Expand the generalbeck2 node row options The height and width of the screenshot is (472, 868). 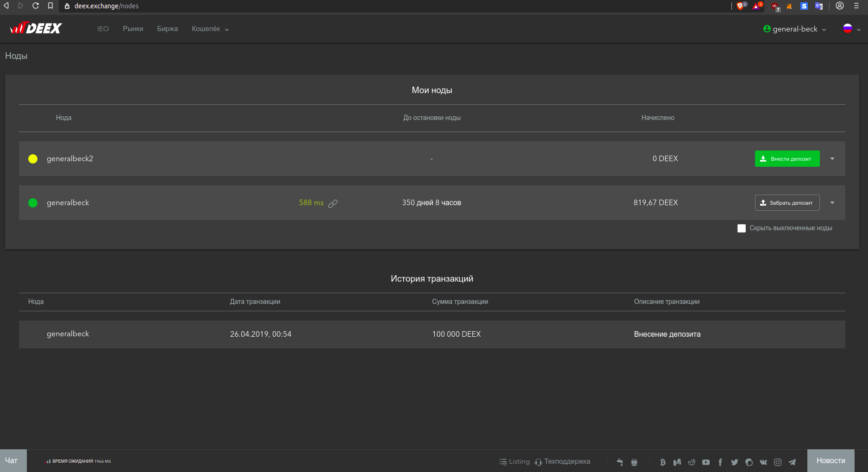pos(832,159)
